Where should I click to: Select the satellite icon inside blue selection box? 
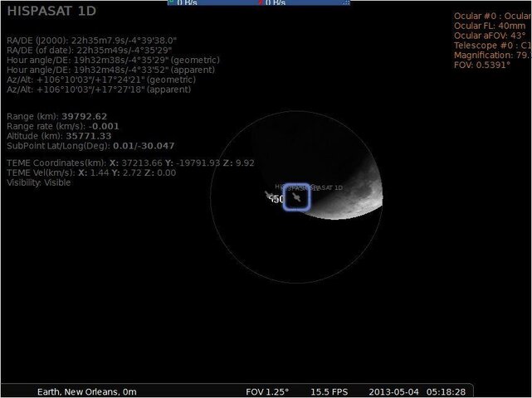coord(296,197)
